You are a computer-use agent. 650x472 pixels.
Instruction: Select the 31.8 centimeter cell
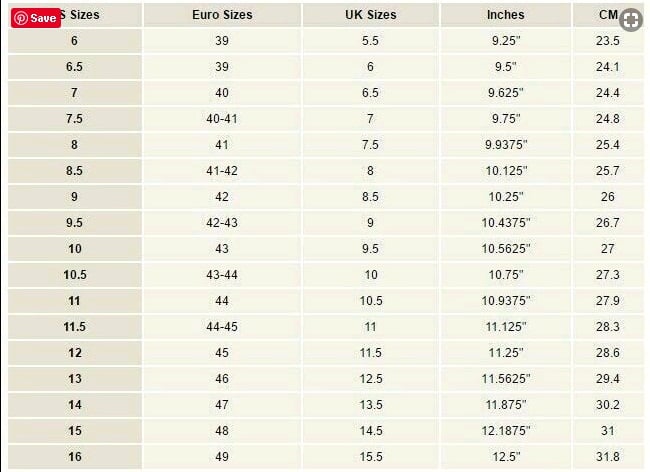[607, 456]
